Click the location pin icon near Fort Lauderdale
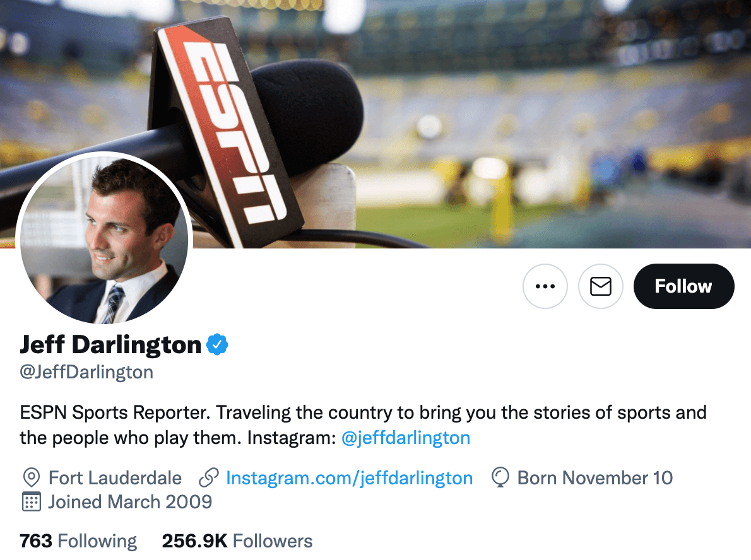The image size is (751, 560). point(30,477)
